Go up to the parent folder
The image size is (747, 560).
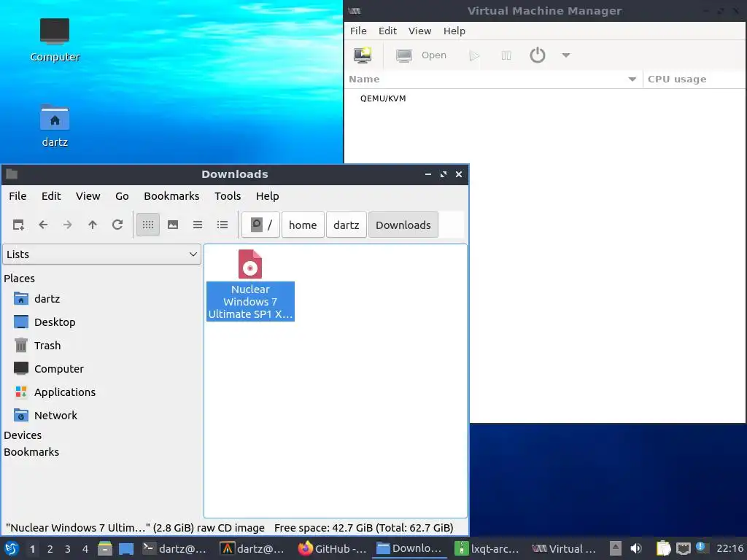click(93, 225)
